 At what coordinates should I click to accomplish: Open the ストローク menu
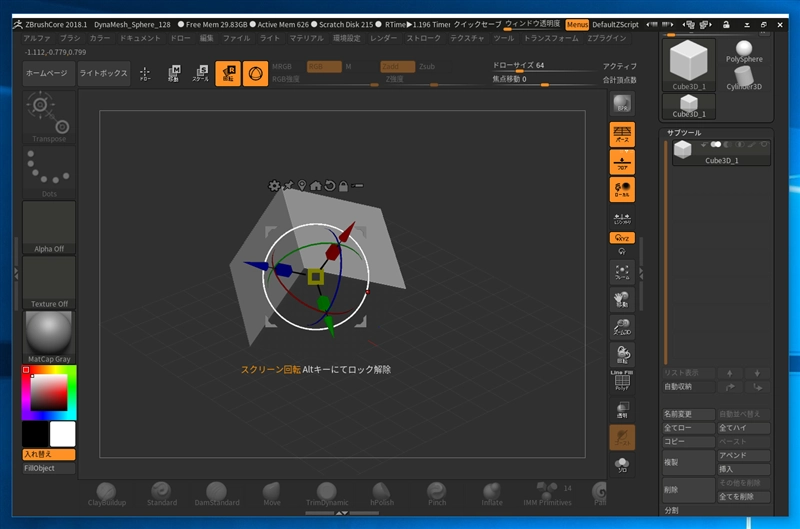click(423, 38)
